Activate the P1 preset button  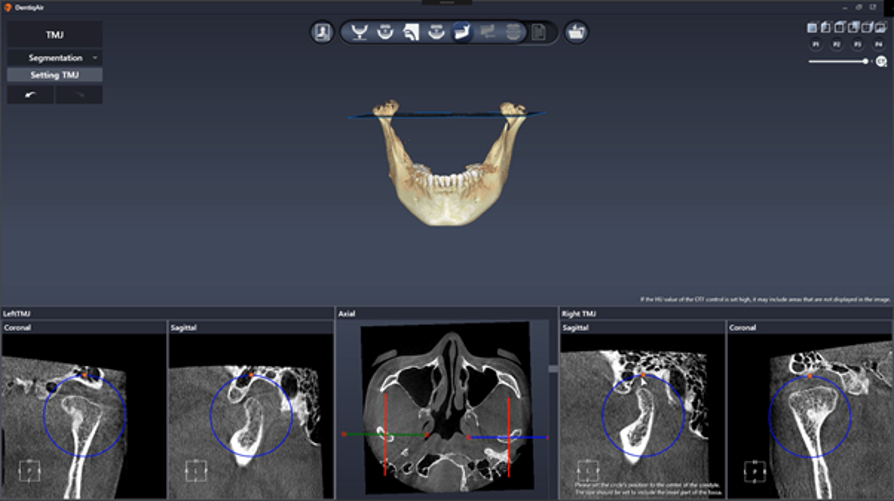816,45
